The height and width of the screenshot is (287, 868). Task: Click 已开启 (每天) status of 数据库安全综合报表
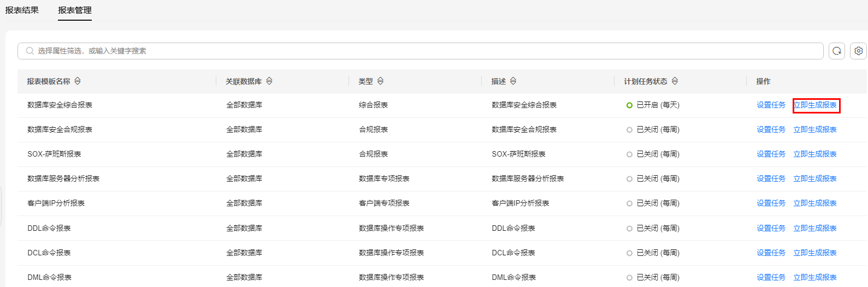653,105
